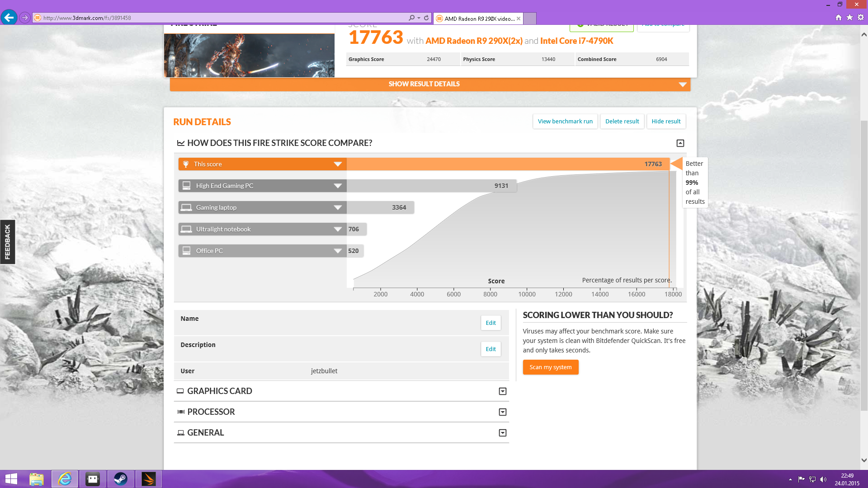Screen dimensions: 868x488
Task: Click Physics Score value 13440
Action: pyautogui.click(x=548, y=59)
